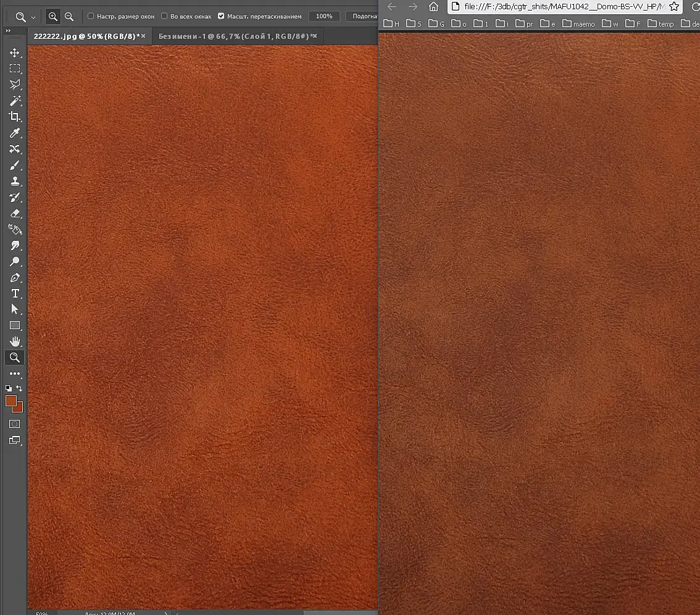Viewport: 700px width, 615px height.
Task: Select the Pen tool
Action: 15,278
